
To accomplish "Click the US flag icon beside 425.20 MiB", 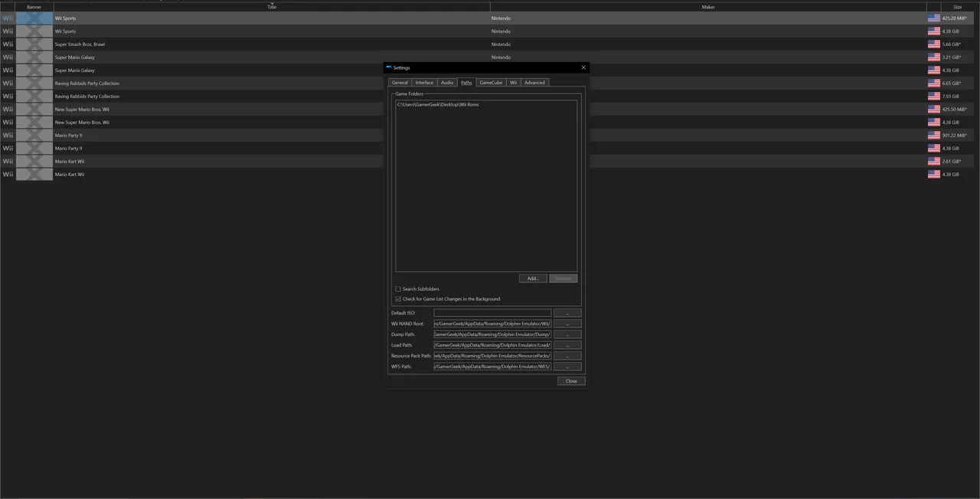I will pyautogui.click(x=933, y=18).
